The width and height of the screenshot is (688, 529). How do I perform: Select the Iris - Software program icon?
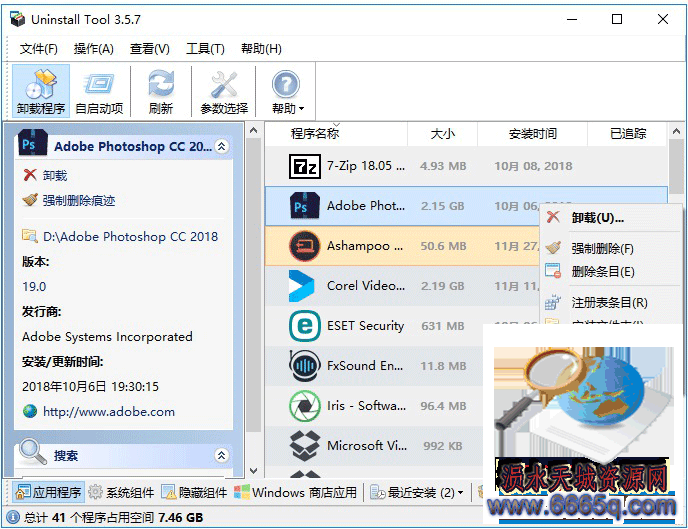click(305, 406)
